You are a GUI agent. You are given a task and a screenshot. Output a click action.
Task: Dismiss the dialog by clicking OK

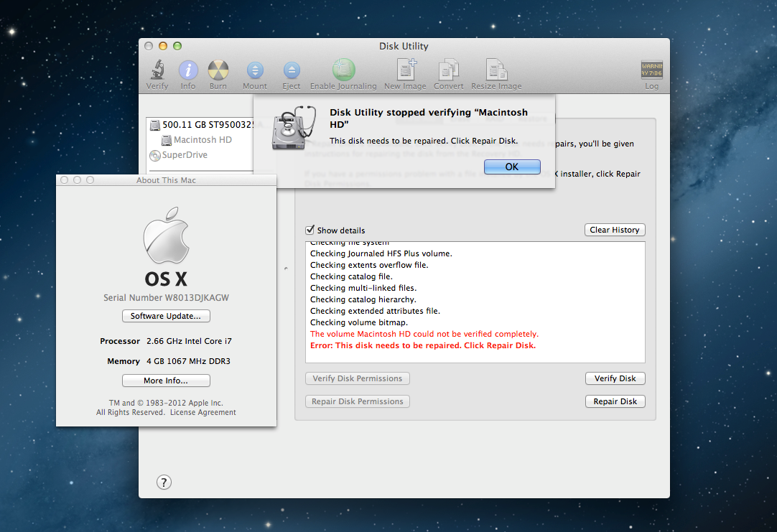512,166
